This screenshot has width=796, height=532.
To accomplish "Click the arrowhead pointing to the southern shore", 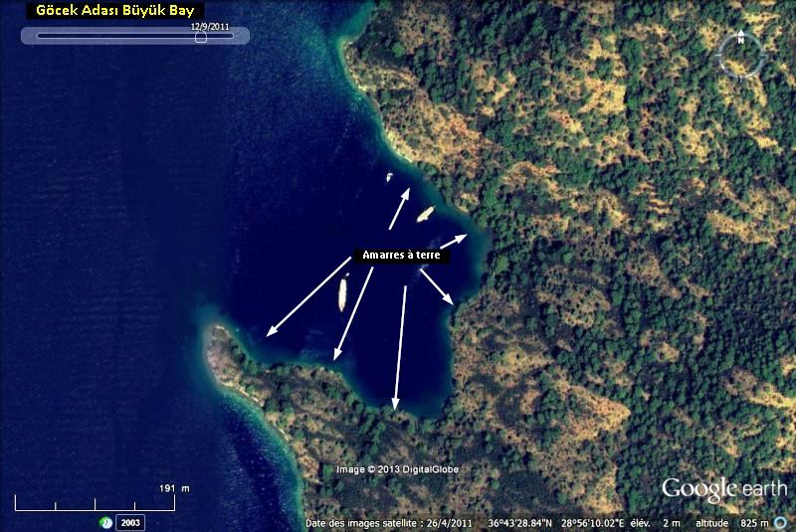I will (x=395, y=404).
